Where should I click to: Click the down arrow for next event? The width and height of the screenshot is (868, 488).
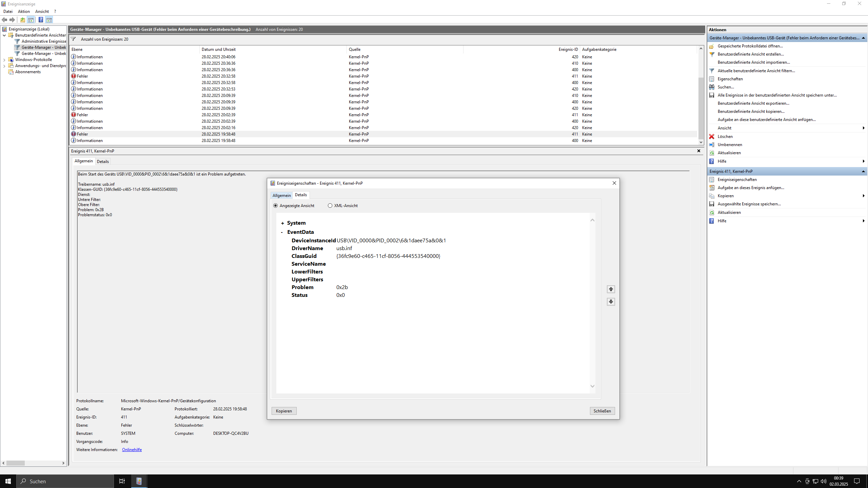click(x=611, y=302)
